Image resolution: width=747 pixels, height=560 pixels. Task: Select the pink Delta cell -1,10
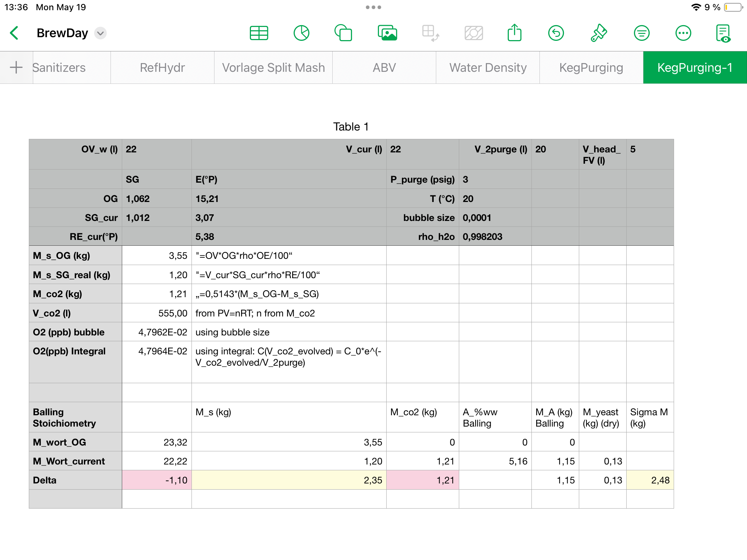[157, 480]
